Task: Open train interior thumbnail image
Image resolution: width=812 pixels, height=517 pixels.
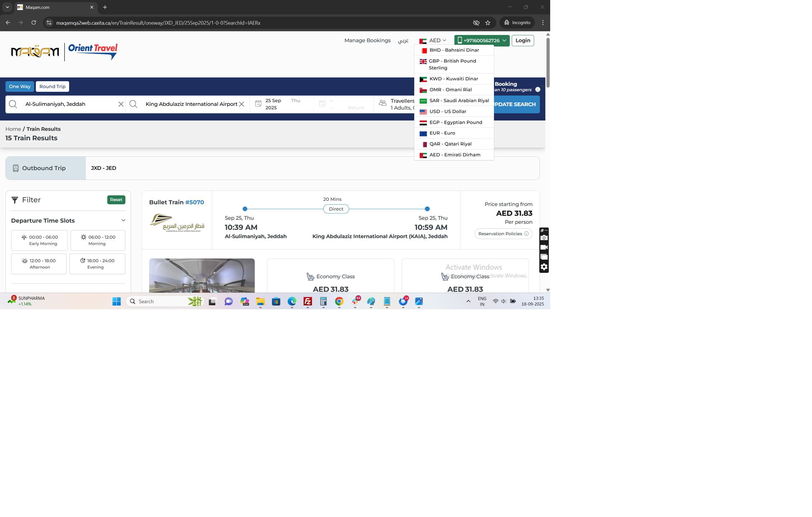Action: [202, 275]
